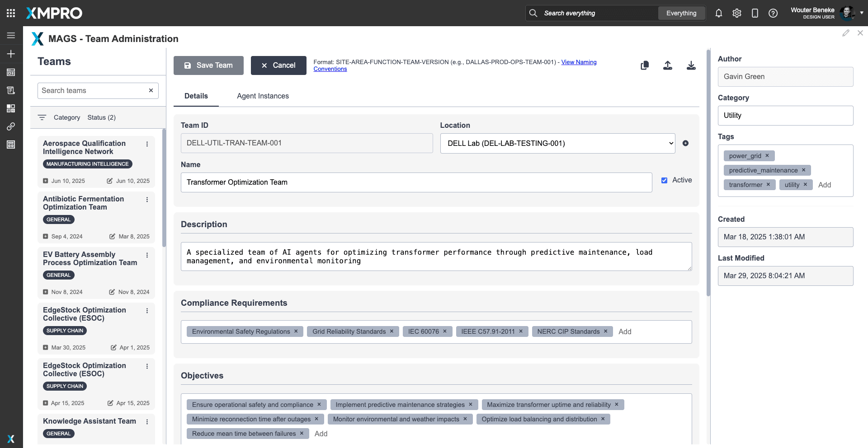
Task: Click the copy team icon
Action: (645, 65)
